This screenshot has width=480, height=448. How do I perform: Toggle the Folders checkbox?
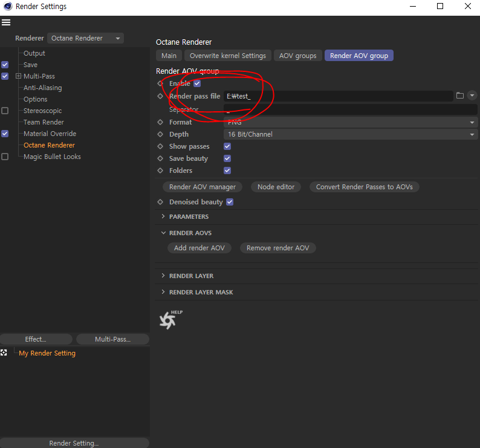[x=227, y=170]
